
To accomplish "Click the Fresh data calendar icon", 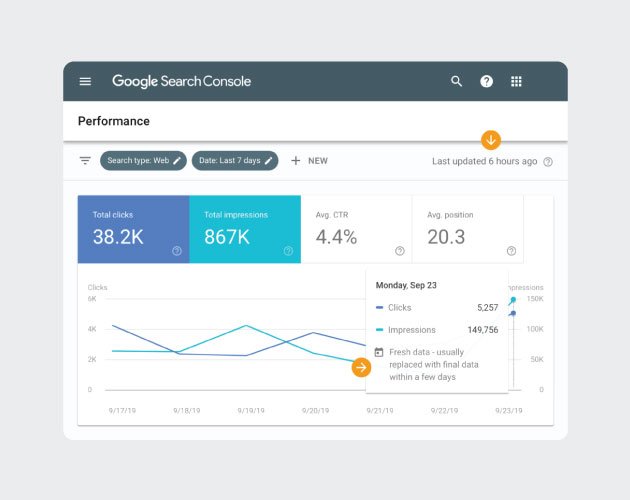I will pyautogui.click(x=378, y=352).
